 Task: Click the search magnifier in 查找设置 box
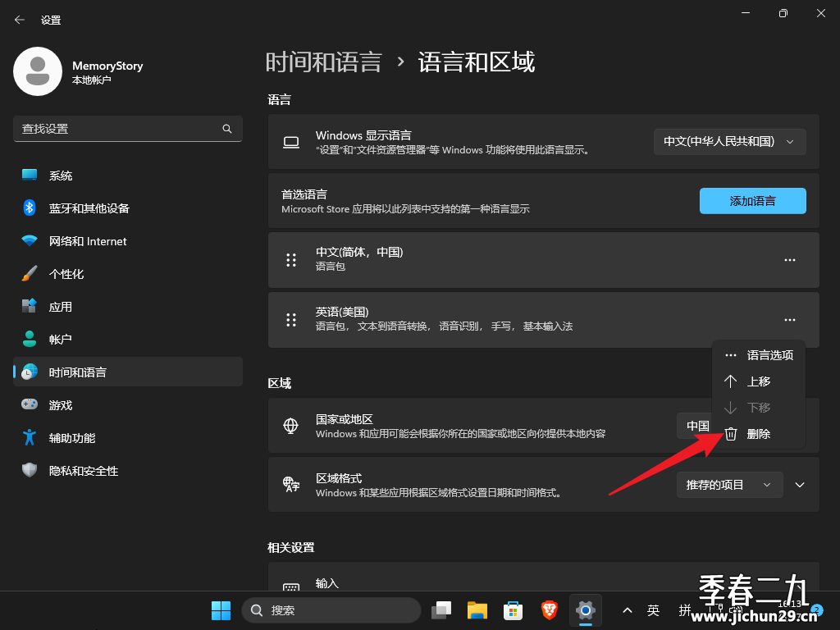point(227,129)
